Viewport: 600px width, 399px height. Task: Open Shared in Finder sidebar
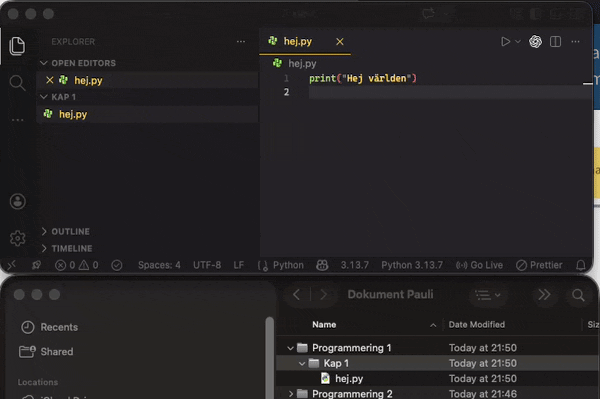47,352
